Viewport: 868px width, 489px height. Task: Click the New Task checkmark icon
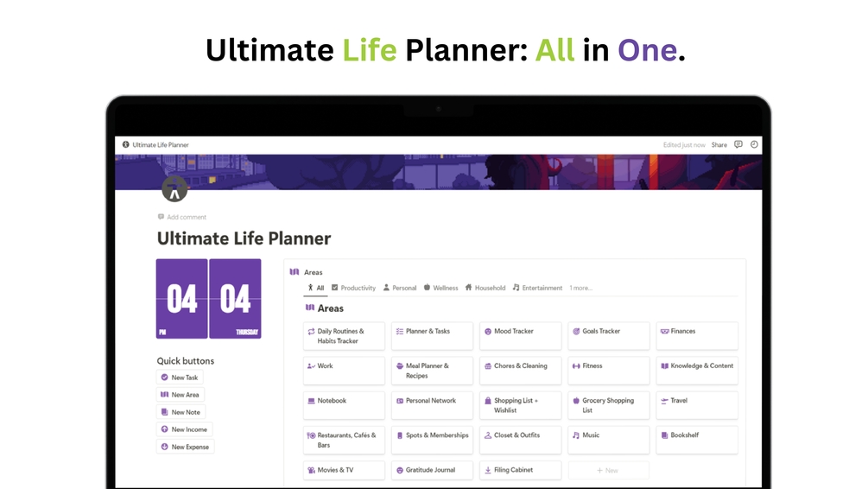(x=165, y=378)
